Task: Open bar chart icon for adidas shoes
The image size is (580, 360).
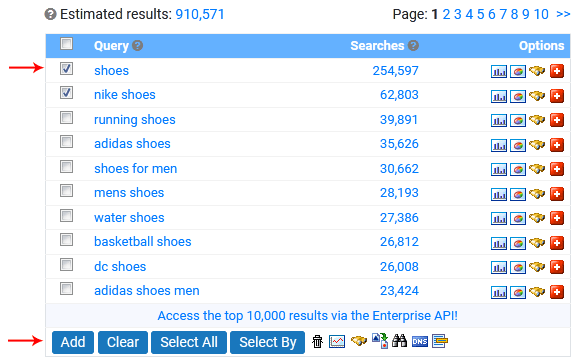Action: 499,145
